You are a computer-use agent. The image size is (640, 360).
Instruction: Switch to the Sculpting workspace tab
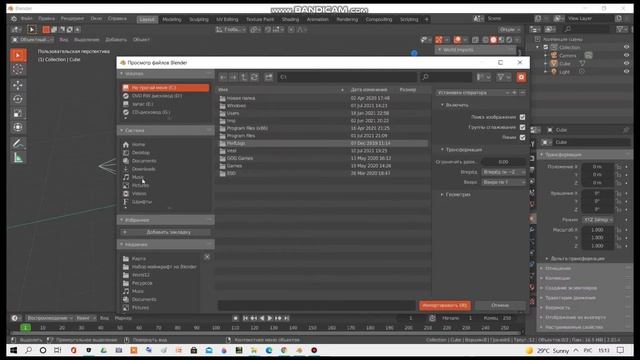coord(199,20)
